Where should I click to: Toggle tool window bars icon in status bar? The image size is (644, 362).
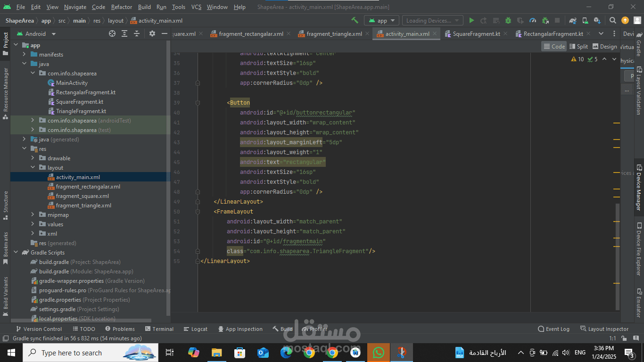tap(6, 338)
